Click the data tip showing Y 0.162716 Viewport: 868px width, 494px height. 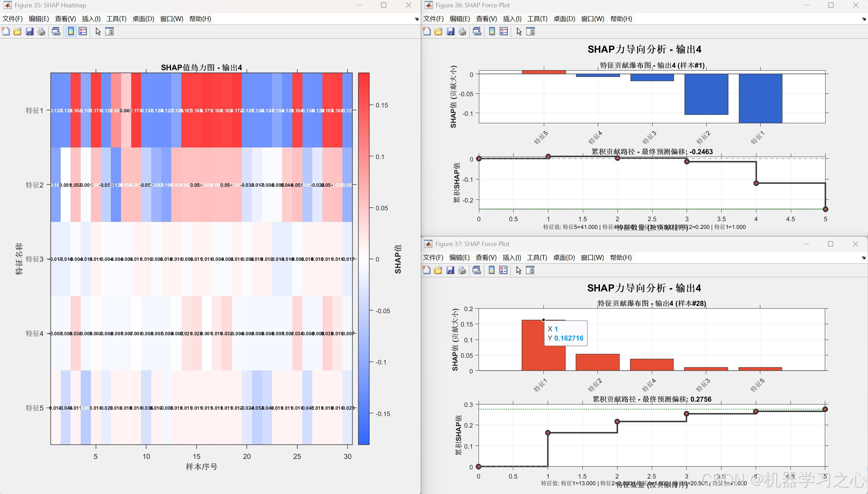pyautogui.click(x=566, y=334)
